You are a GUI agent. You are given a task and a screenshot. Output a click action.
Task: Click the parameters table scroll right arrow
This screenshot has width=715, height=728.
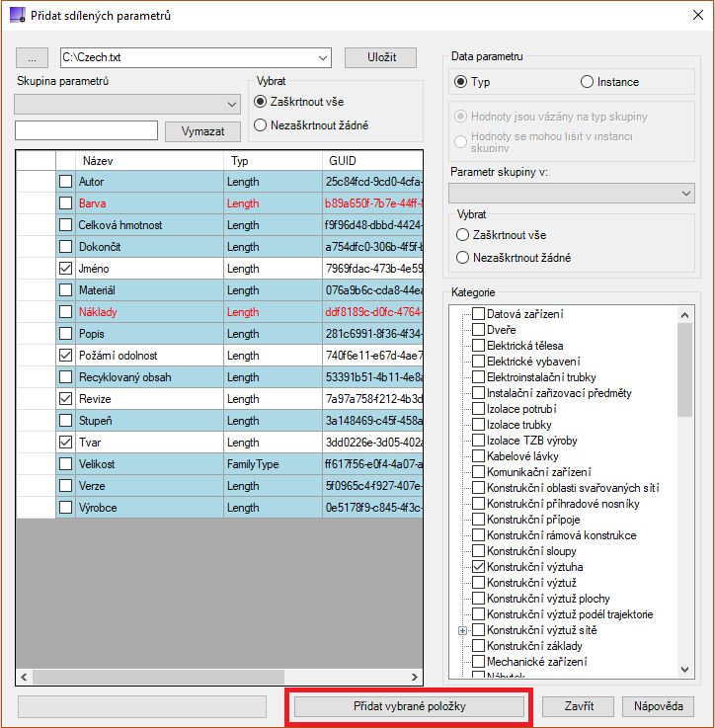[x=414, y=677]
